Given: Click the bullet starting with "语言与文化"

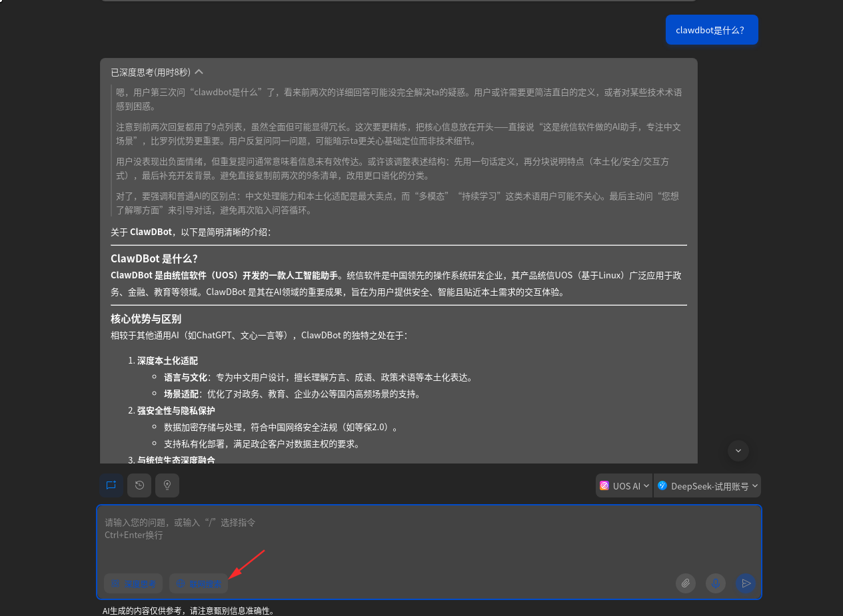Looking at the screenshot, I should 319,377.
